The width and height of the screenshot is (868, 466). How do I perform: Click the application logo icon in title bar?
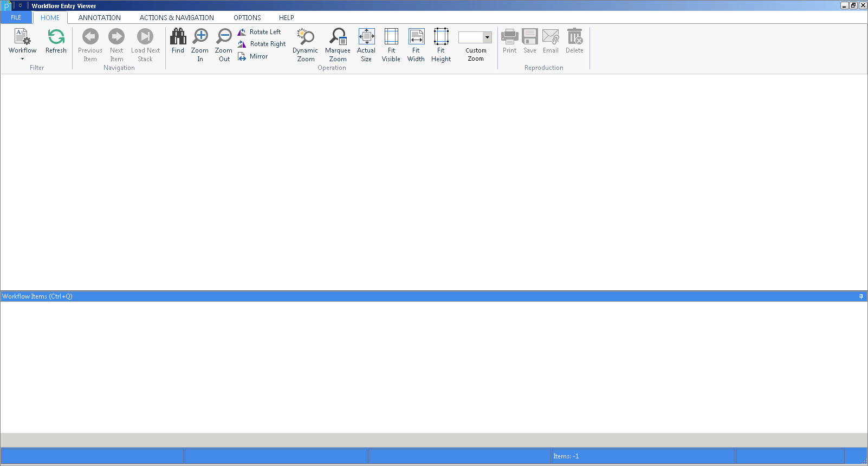pos(6,6)
